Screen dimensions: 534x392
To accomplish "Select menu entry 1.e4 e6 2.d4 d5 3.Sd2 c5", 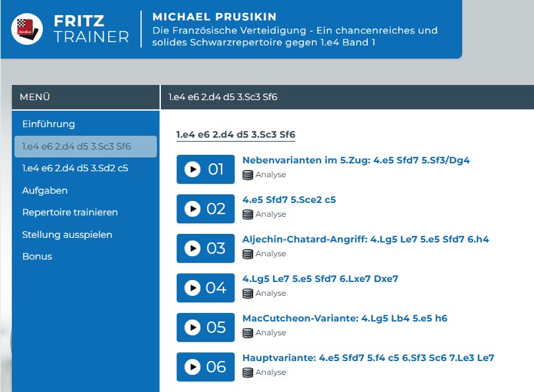I will [74, 168].
